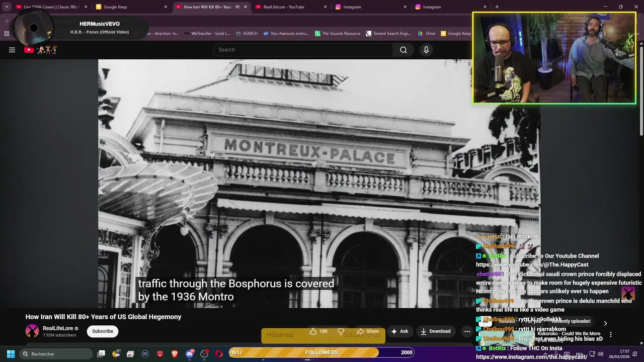Open Discord from the taskbar
The height and width of the screenshot is (362, 644).
(190, 353)
